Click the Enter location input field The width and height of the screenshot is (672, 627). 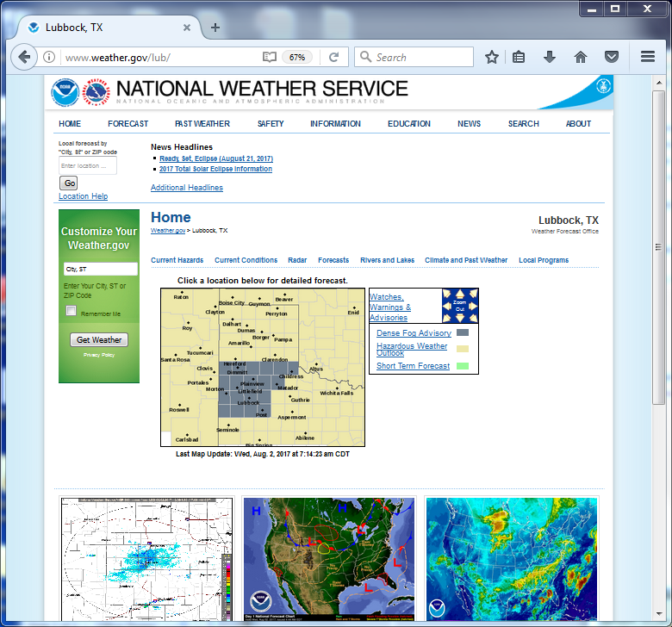88,166
